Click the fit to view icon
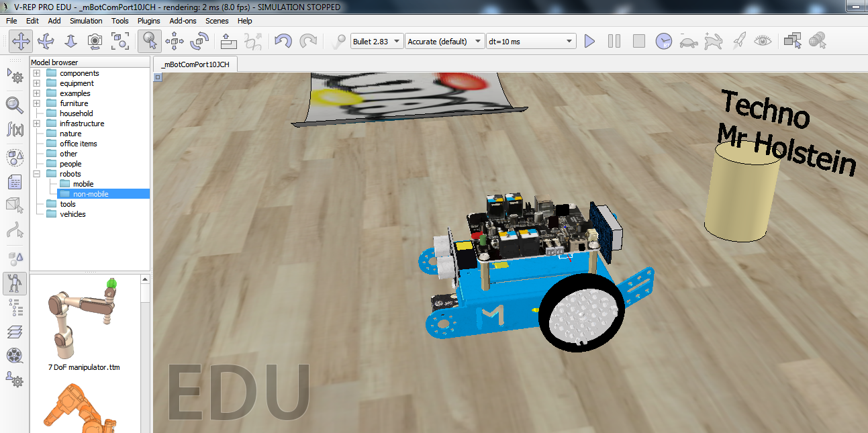Screen dimensions: 868x433 pos(120,41)
